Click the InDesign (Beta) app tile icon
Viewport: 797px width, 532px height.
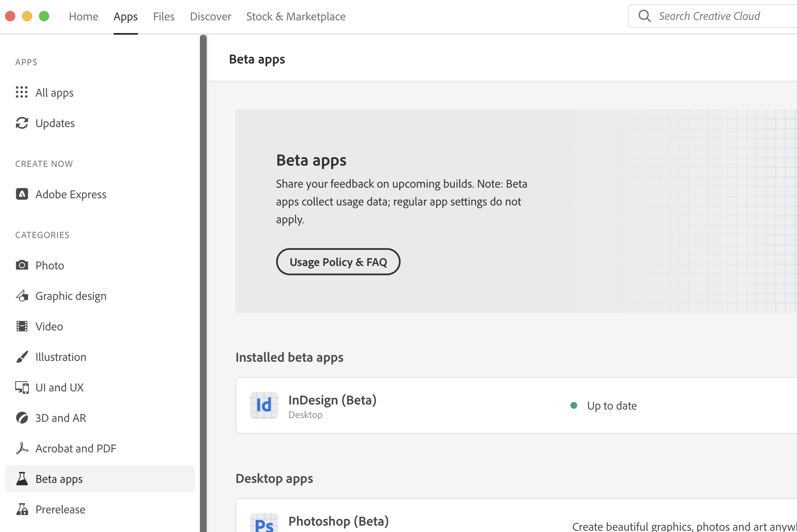264,405
